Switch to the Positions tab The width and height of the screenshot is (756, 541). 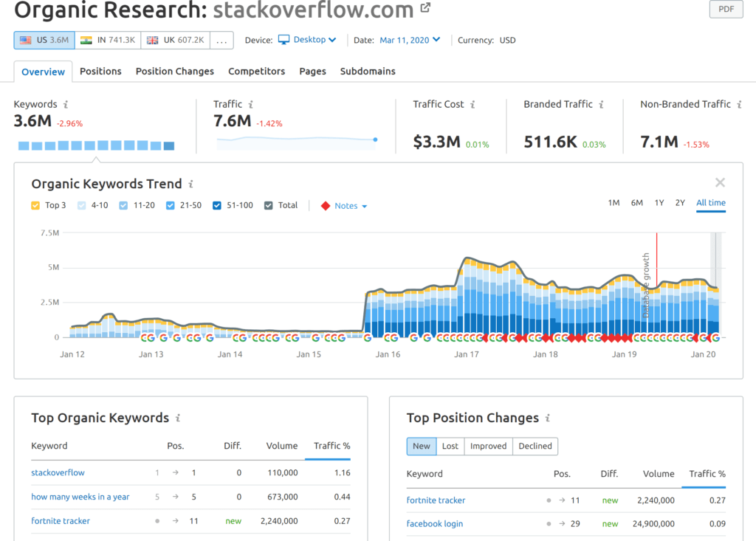pyautogui.click(x=100, y=72)
